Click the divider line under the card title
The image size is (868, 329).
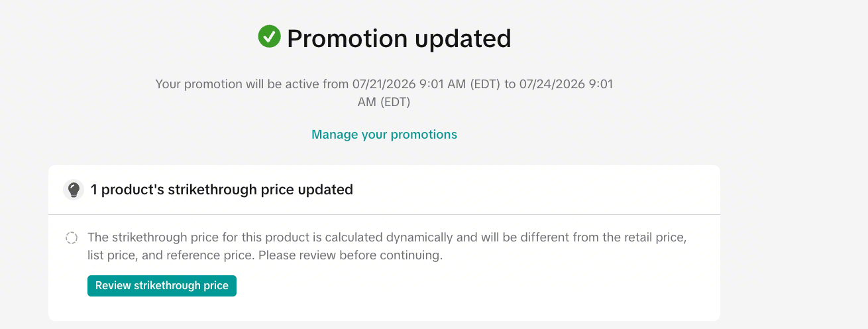pyautogui.click(x=384, y=214)
